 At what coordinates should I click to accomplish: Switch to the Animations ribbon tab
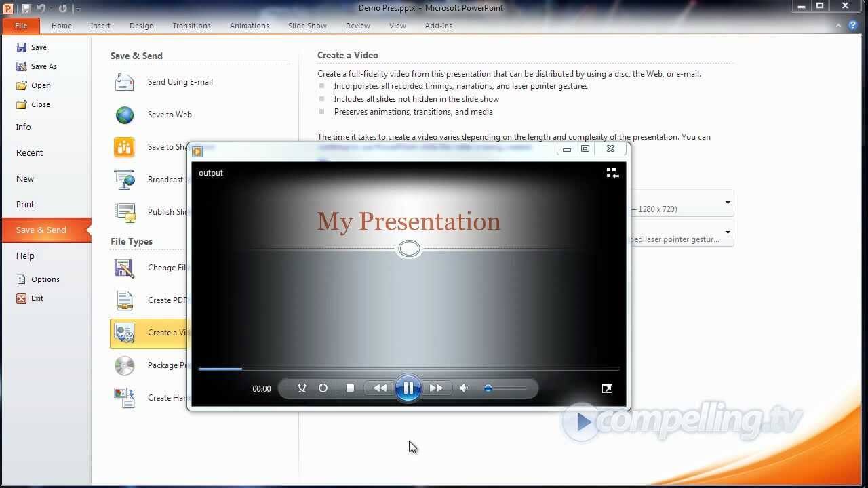click(x=250, y=26)
